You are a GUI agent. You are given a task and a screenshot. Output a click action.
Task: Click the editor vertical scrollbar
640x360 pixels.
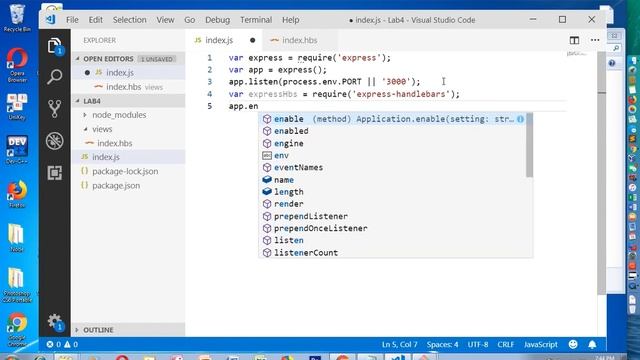click(602, 173)
